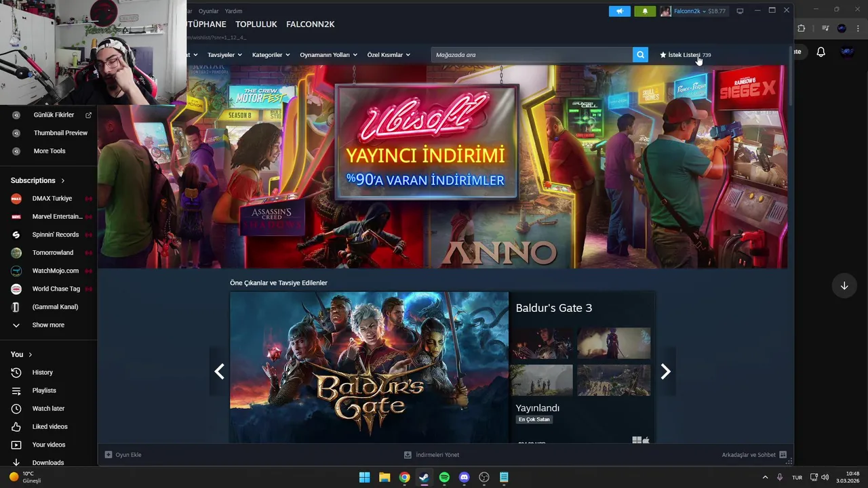Open the Yardım menu in Steam
The width and height of the screenshot is (868, 488).
233,12
